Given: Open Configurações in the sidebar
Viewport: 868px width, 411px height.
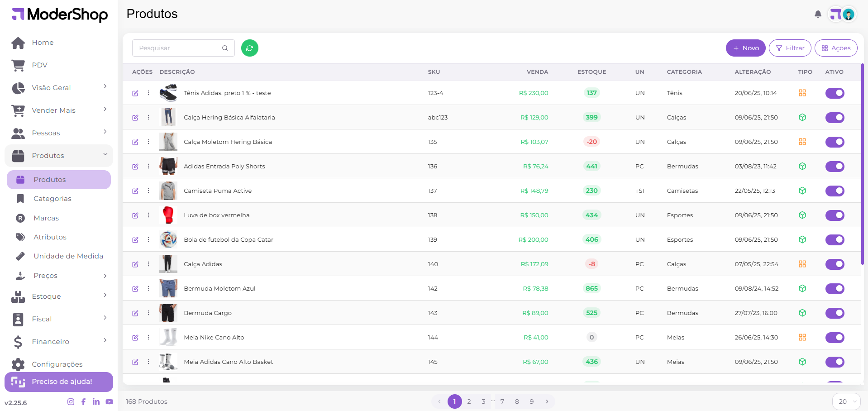Looking at the screenshot, I should coord(59,364).
